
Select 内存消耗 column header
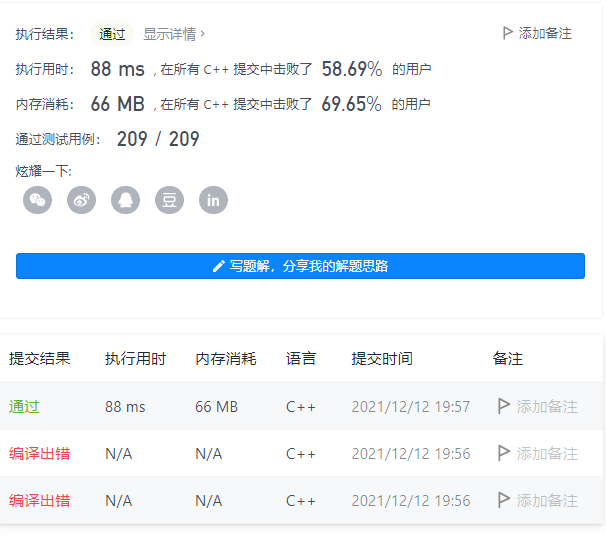tap(226, 358)
